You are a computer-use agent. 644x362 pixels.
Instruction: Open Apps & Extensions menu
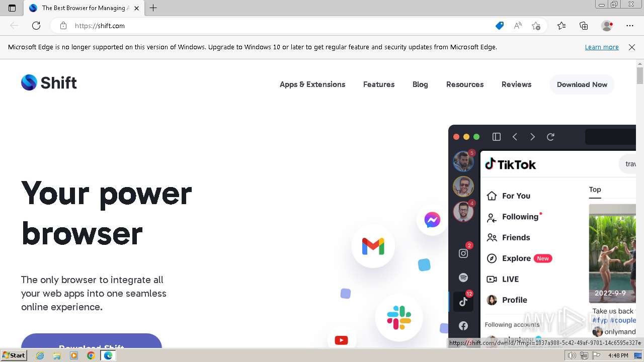312,84
